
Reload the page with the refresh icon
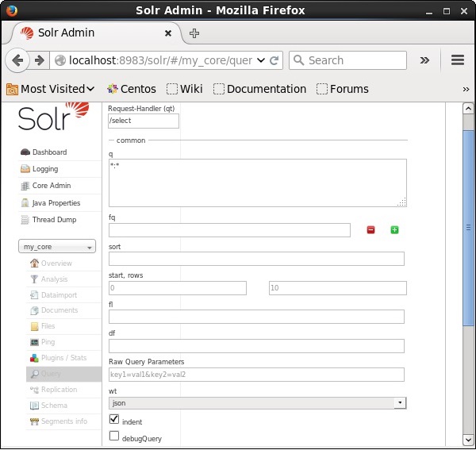274,60
